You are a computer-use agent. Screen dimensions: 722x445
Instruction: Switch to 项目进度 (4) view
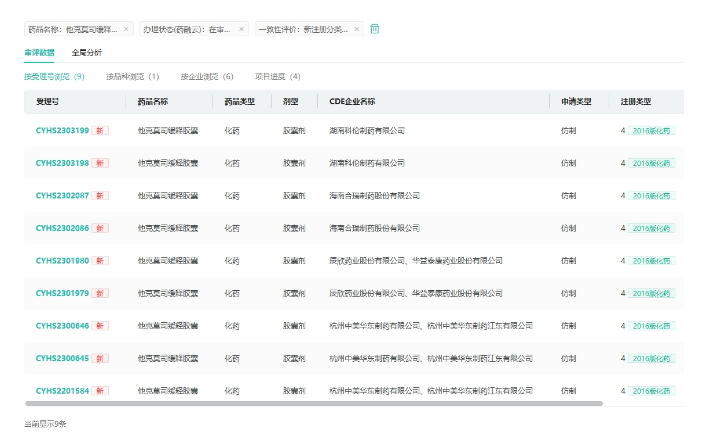(x=278, y=76)
